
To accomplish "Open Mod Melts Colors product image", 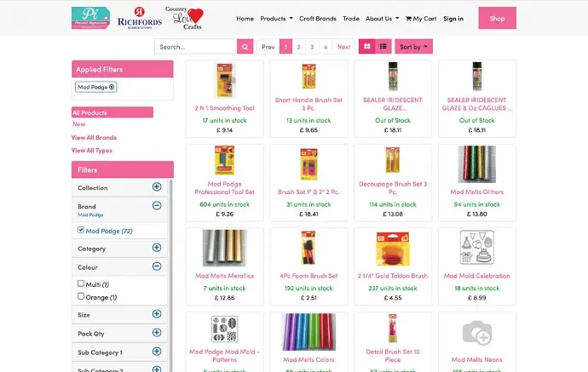I will [308, 332].
